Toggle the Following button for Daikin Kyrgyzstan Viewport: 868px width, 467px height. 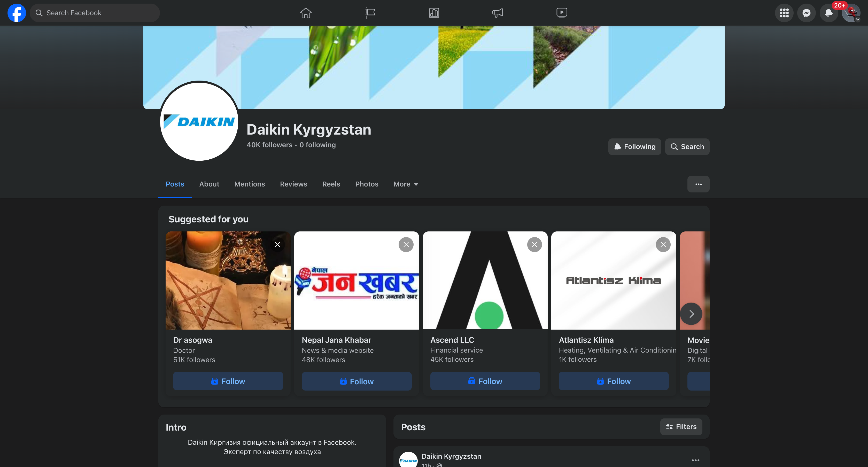tap(634, 146)
